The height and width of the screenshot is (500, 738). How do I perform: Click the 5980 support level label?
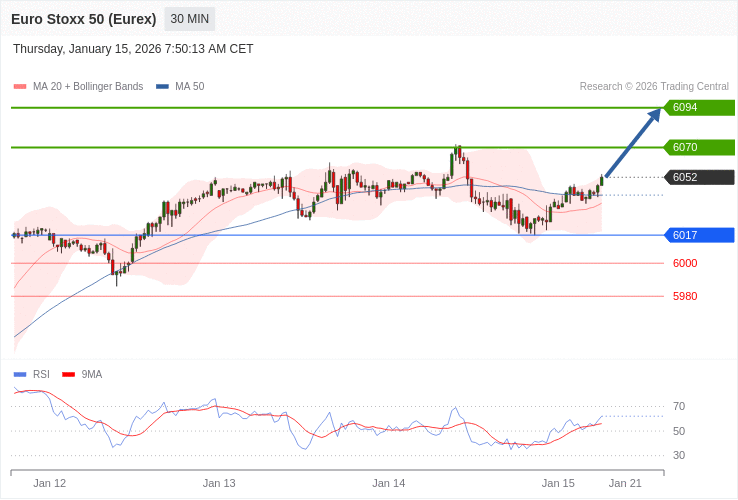685,296
